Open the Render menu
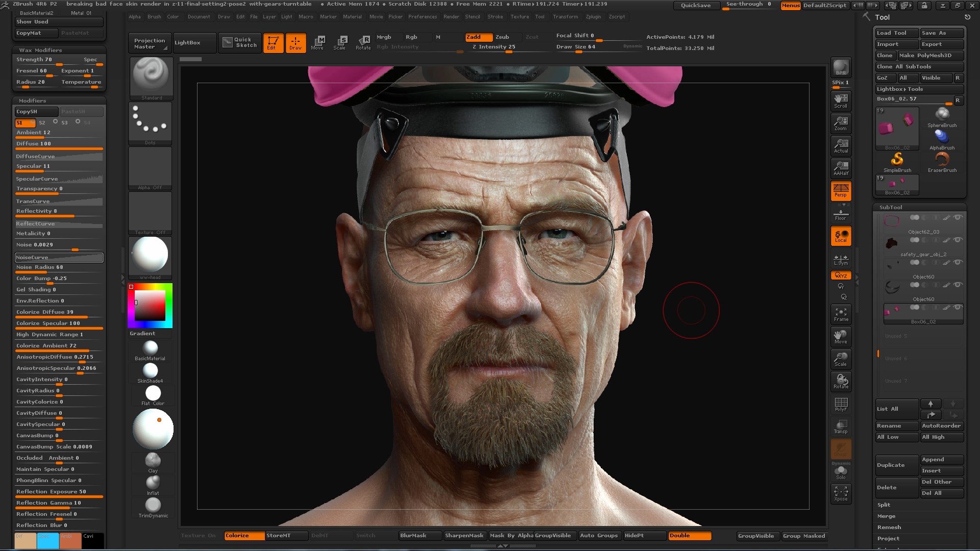The width and height of the screenshot is (980, 551). 451,16
